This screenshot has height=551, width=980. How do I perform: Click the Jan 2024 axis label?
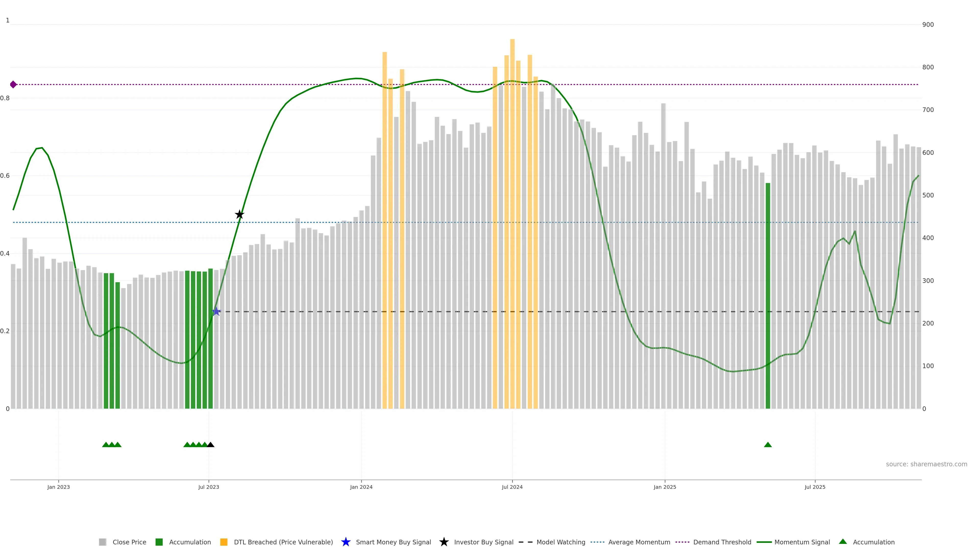point(361,487)
